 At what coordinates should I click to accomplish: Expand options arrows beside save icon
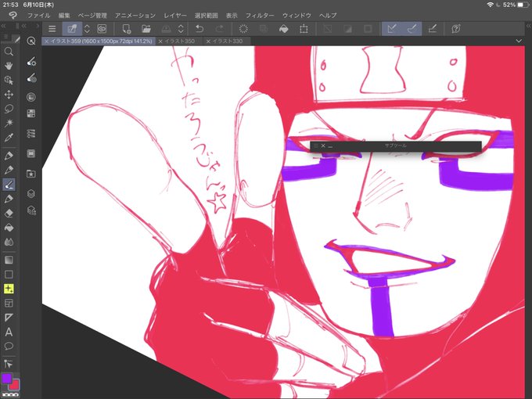coord(181,29)
